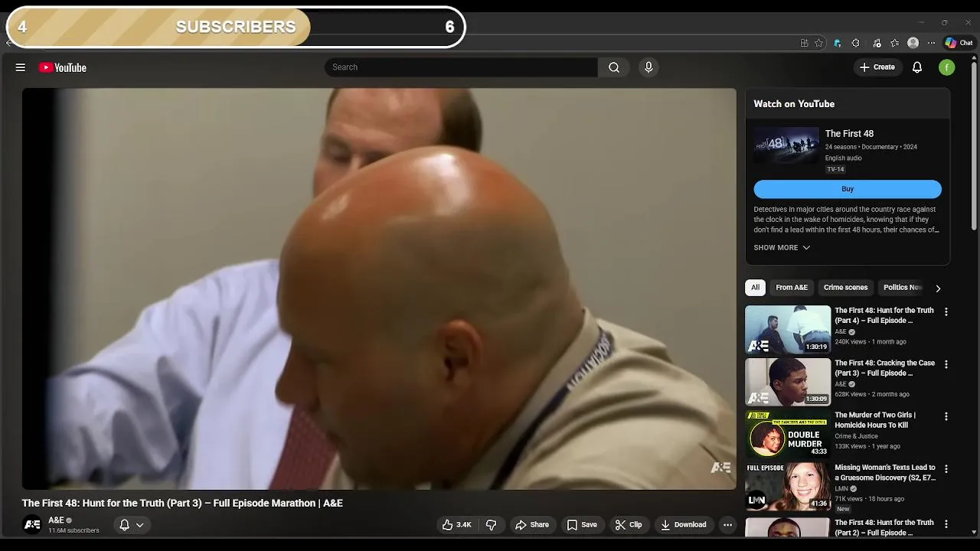Open 'Missing Woman's Texts Lead to' title

(885, 472)
